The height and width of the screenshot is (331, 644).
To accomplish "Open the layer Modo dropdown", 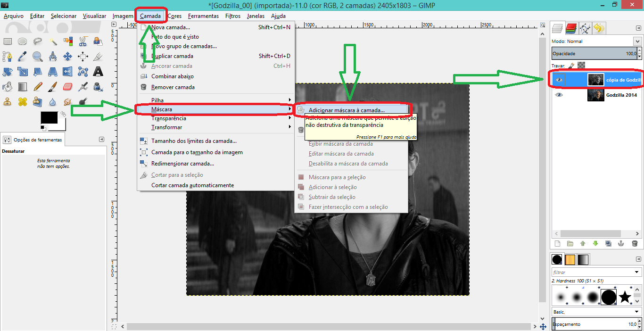I will pyautogui.click(x=637, y=41).
